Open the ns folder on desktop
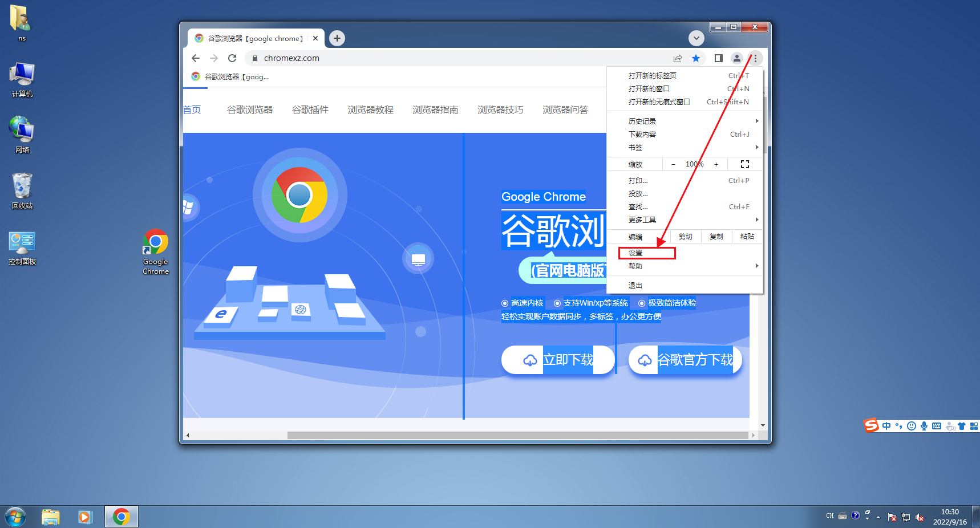980x528 pixels. [x=21, y=23]
